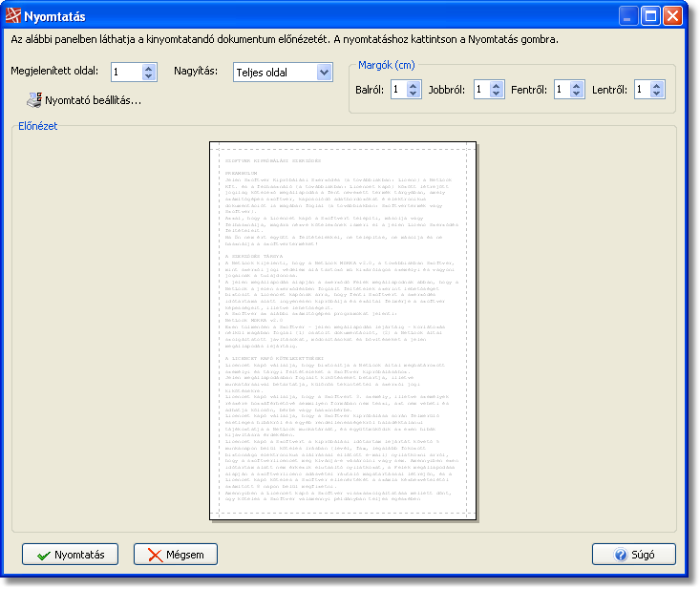Decrease the Megjelenített oldal page number
Image resolution: width=700 pixels, height=589 pixels.
149,76
